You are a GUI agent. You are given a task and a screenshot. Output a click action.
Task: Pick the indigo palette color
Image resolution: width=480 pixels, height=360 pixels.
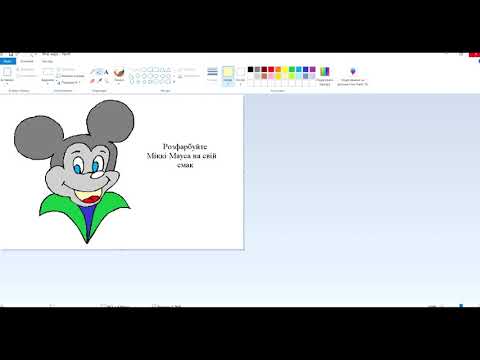(x=306, y=69)
